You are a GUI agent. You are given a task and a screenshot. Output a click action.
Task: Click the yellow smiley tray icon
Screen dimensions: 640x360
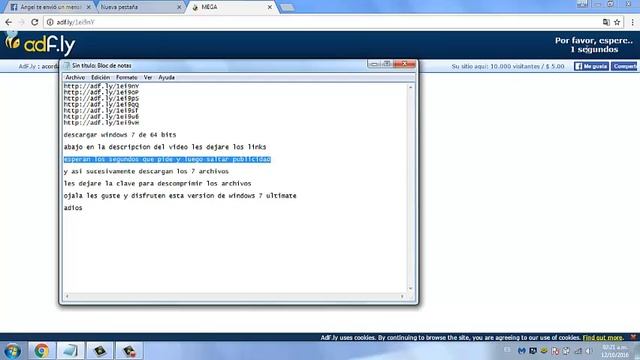(544, 351)
